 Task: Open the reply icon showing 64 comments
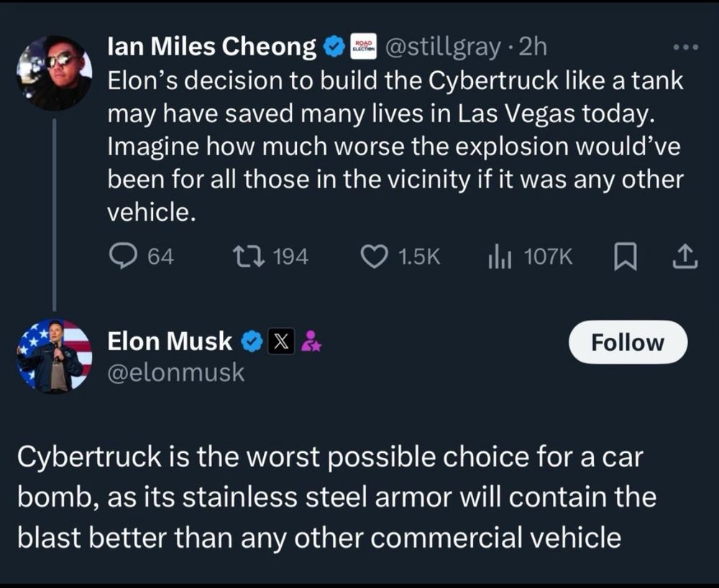pos(123,256)
